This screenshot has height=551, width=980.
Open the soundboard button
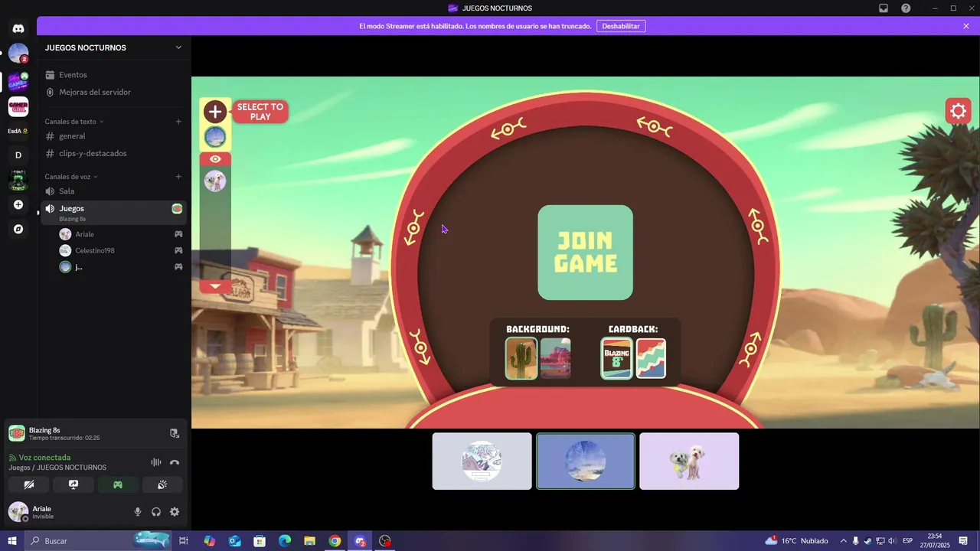[x=162, y=484]
